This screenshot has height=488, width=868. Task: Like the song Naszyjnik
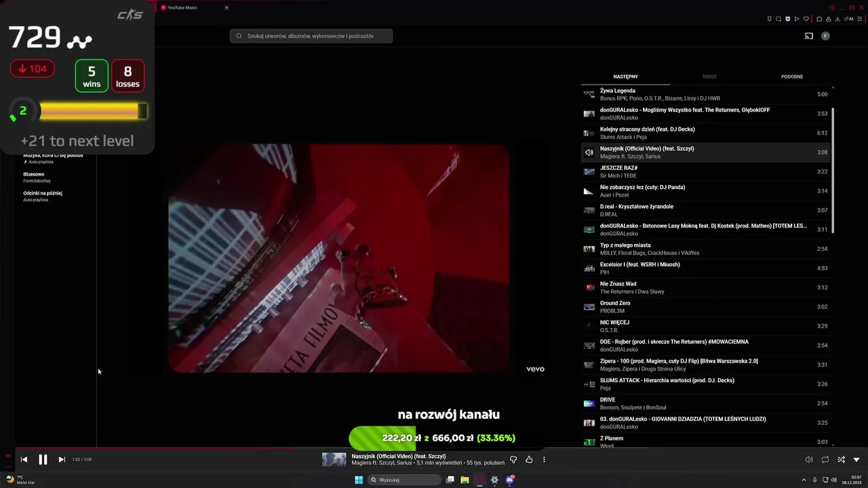click(x=529, y=460)
